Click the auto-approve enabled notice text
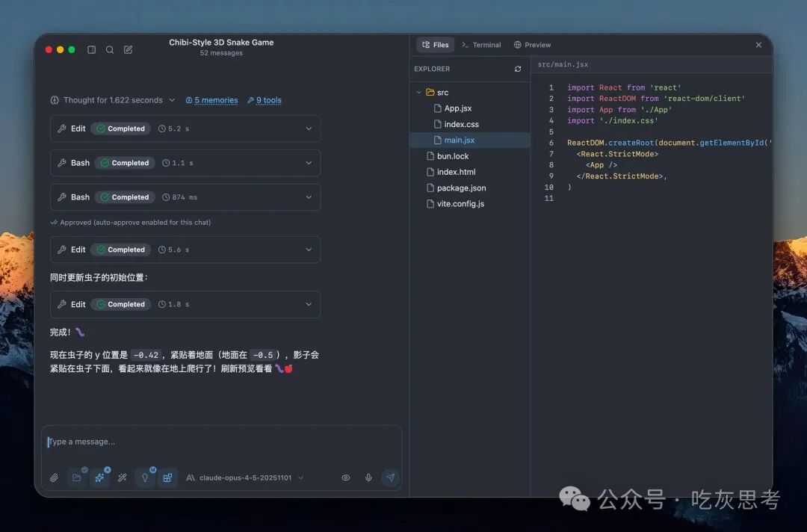This screenshot has height=532, width=807. coord(131,223)
